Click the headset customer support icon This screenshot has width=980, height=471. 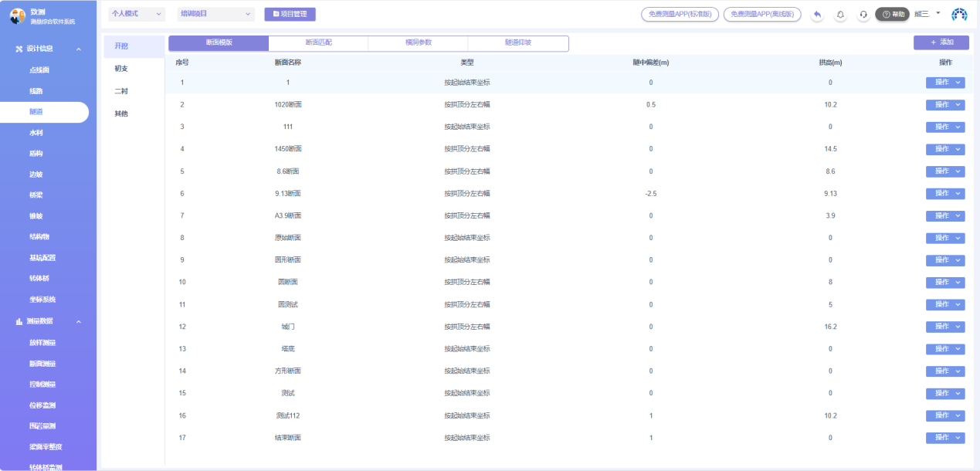pyautogui.click(x=863, y=15)
